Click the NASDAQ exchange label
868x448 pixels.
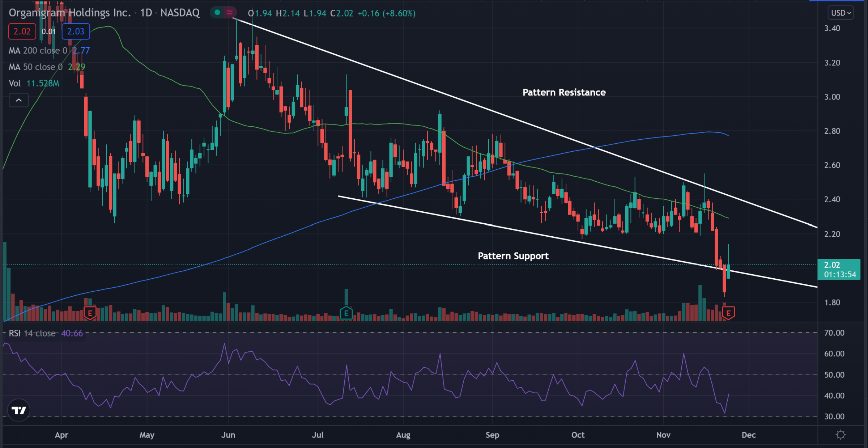(180, 13)
